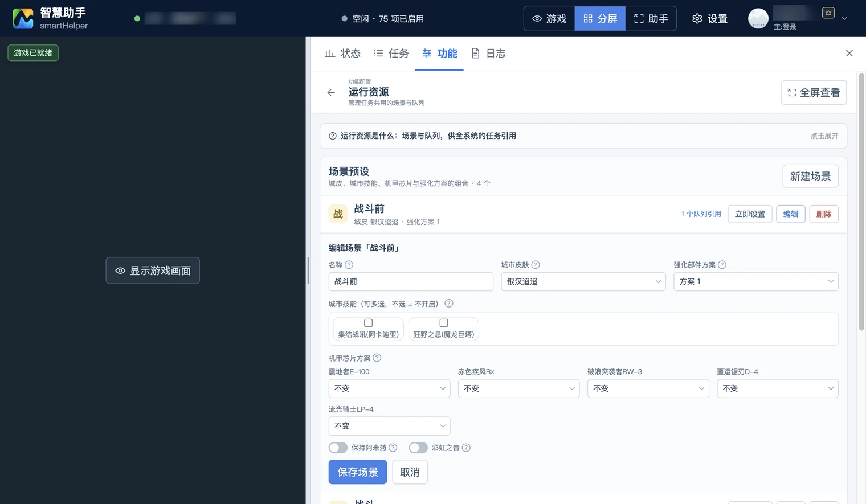866x504 pixels.
Task: Toggle the 保持阿米药 switch
Action: point(338,448)
